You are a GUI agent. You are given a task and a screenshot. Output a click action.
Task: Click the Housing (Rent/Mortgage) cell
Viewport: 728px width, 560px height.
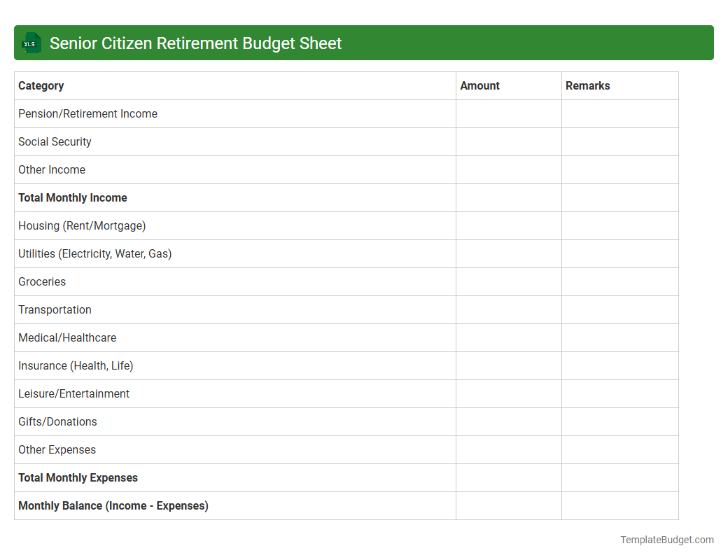82,225
